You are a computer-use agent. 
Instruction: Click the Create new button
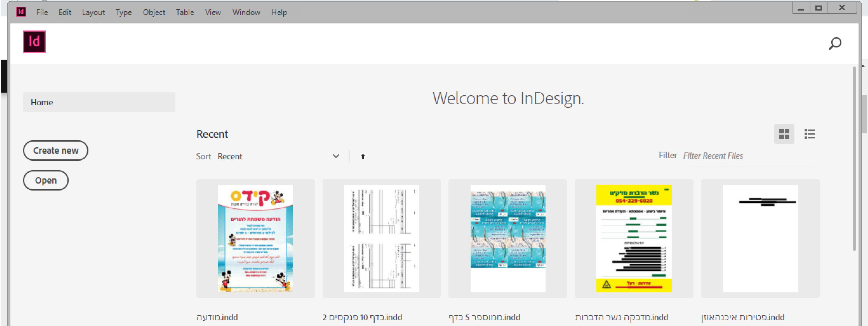(55, 150)
